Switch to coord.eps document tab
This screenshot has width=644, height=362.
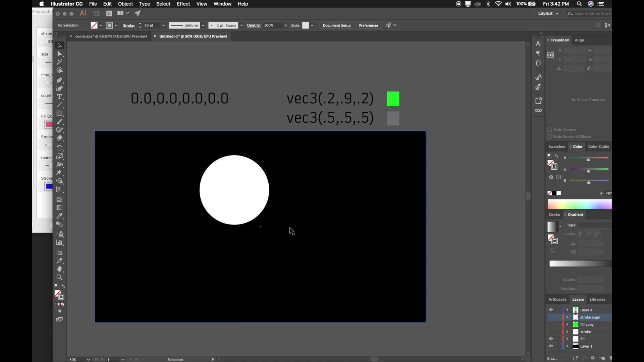111,36
